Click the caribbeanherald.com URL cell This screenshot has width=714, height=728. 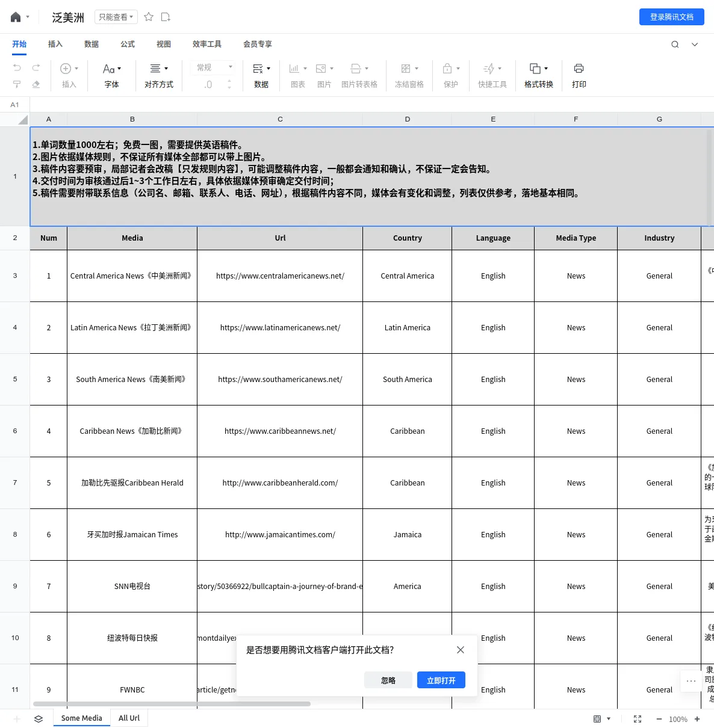[x=280, y=483]
